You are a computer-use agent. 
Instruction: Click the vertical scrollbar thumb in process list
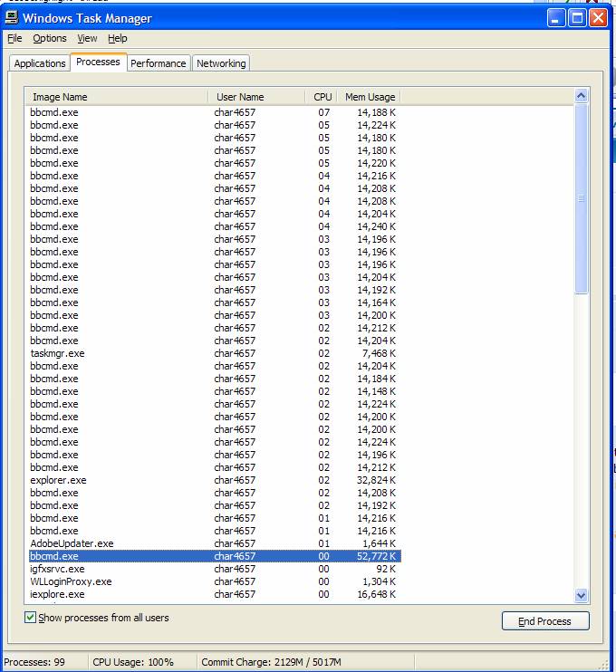click(582, 199)
